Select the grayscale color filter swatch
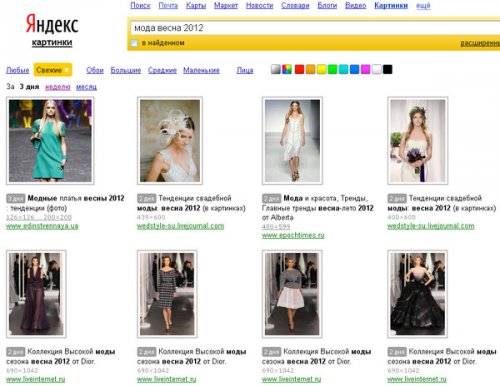This screenshot has width=500, height=386. click(x=276, y=69)
